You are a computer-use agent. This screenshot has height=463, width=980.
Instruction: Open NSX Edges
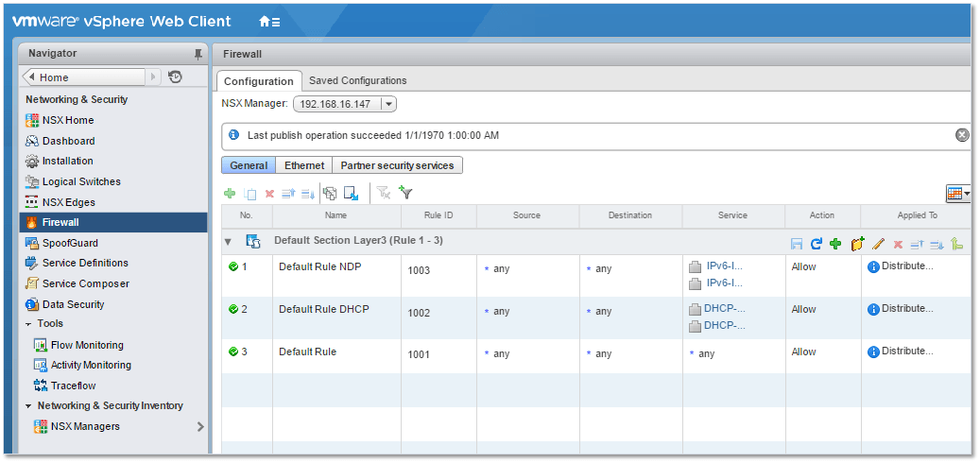(60, 202)
